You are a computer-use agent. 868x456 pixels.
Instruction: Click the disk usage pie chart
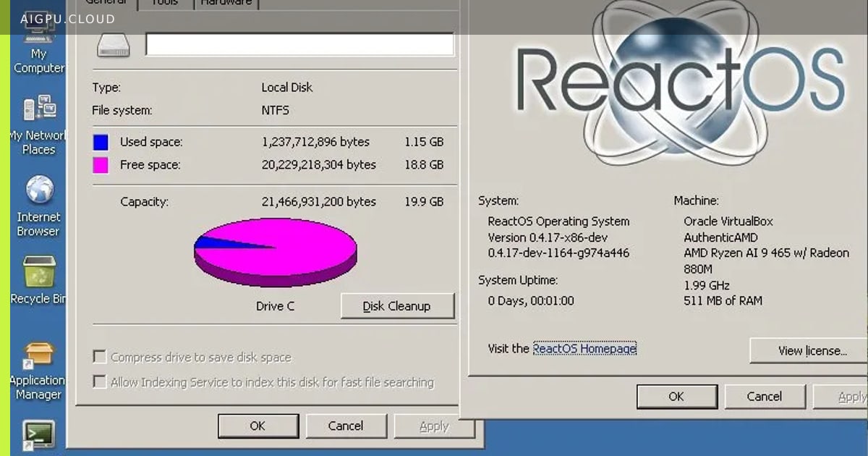pos(276,252)
